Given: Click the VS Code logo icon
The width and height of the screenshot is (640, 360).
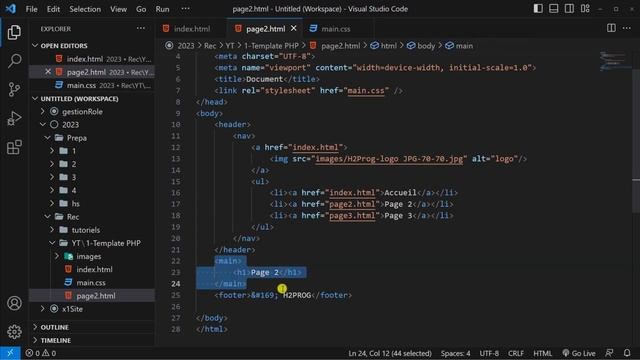Looking at the screenshot, I should (x=11, y=9).
